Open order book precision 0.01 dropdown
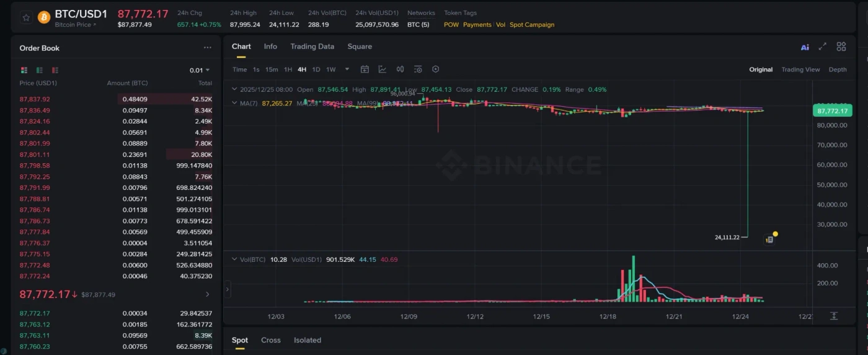This screenshot has width=868, height=355. (x=200, y=70)
